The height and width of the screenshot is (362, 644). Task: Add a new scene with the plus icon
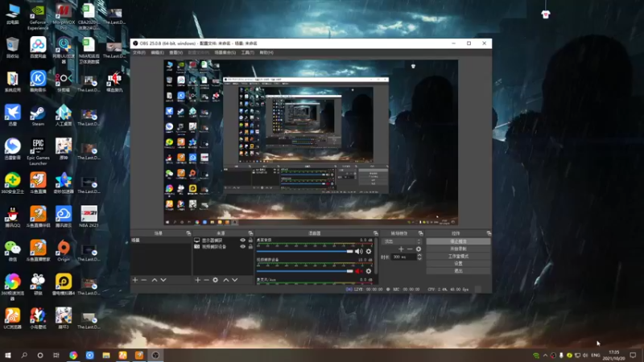[135, 280]
